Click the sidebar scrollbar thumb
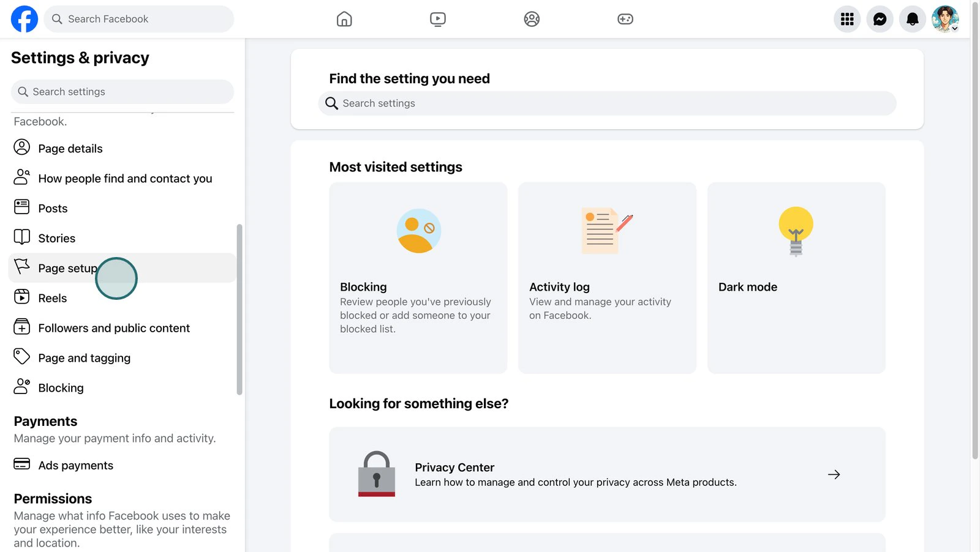The height and width of the screenshot is (552, 980). pyautogui.click(x=239, y=310)
